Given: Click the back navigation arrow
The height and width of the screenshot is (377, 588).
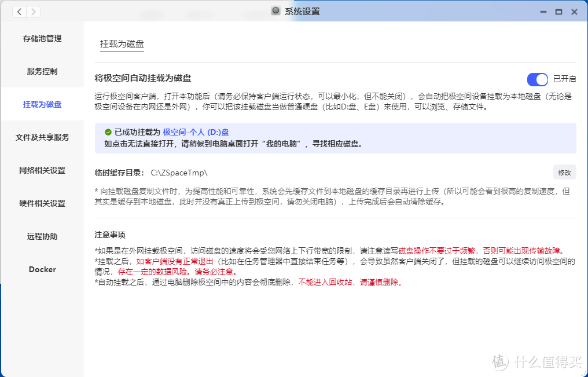Looking at the screenshot, I should point(19,12).
